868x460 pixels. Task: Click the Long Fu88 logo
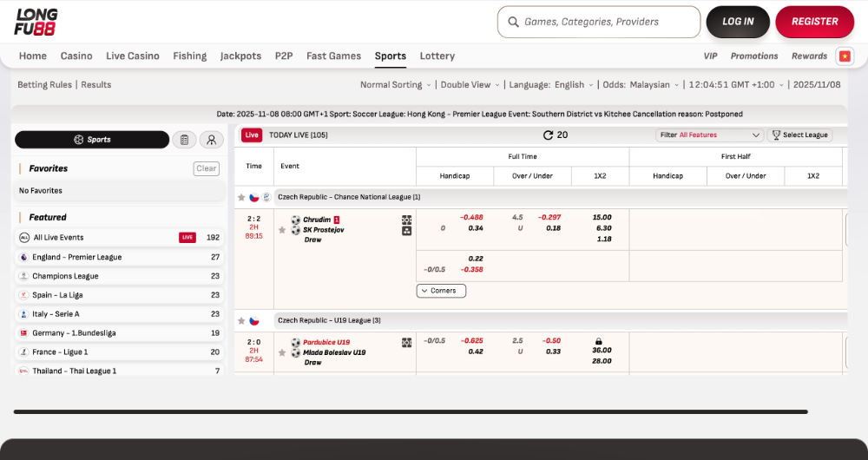pyautogui.click(x=36, y=22)
